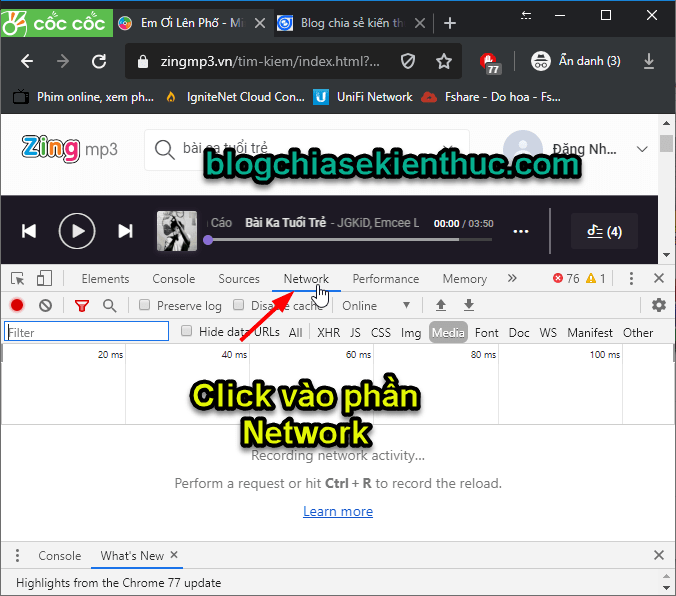Filter requests by Img
This screenshot has width=676, height=596.
pos(411,333)
